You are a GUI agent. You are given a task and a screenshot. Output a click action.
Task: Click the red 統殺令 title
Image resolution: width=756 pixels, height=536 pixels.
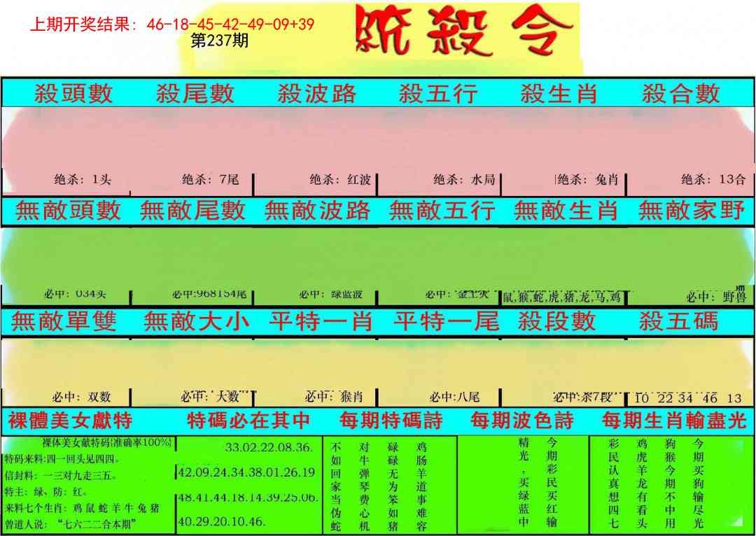pyautogui.click(x=464, y=31)
